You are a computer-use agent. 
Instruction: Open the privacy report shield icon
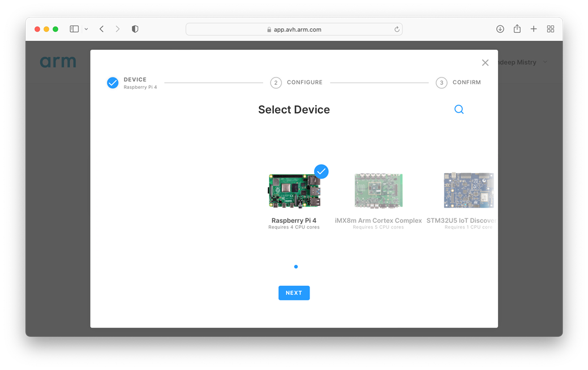click(x=135, y=29)
